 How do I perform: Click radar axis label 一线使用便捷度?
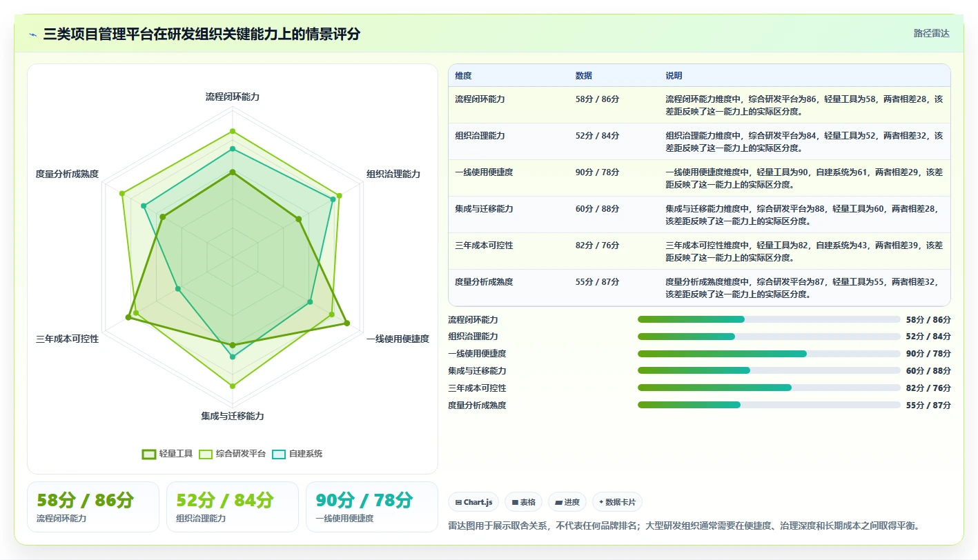398,339
